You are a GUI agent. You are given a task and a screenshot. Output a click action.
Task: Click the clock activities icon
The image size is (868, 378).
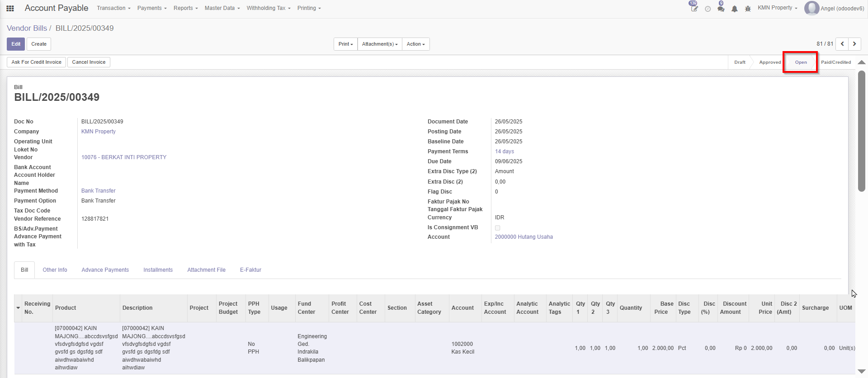click(x=708, y=9)
